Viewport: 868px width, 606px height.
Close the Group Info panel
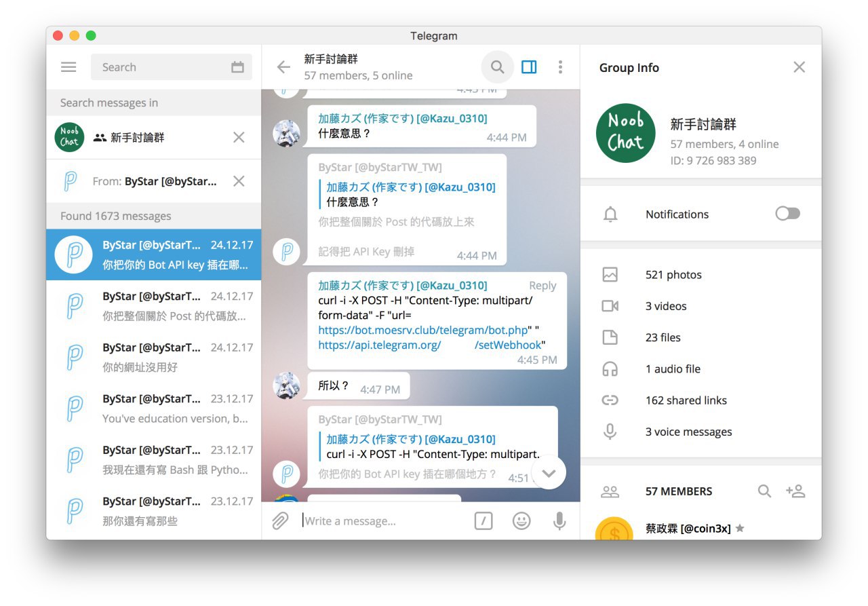(x=800, y=67)
